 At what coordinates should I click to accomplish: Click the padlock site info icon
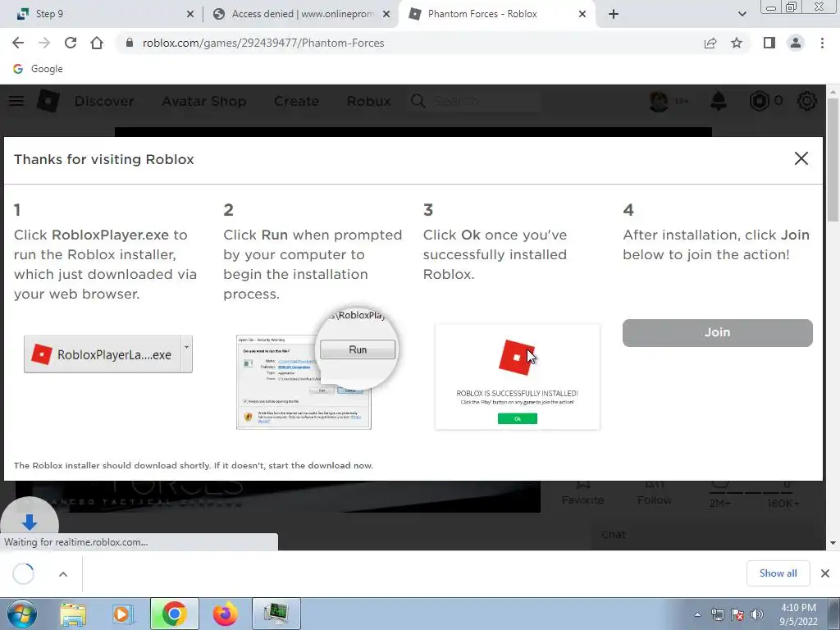pyautogui.click(x=129, y=43)
